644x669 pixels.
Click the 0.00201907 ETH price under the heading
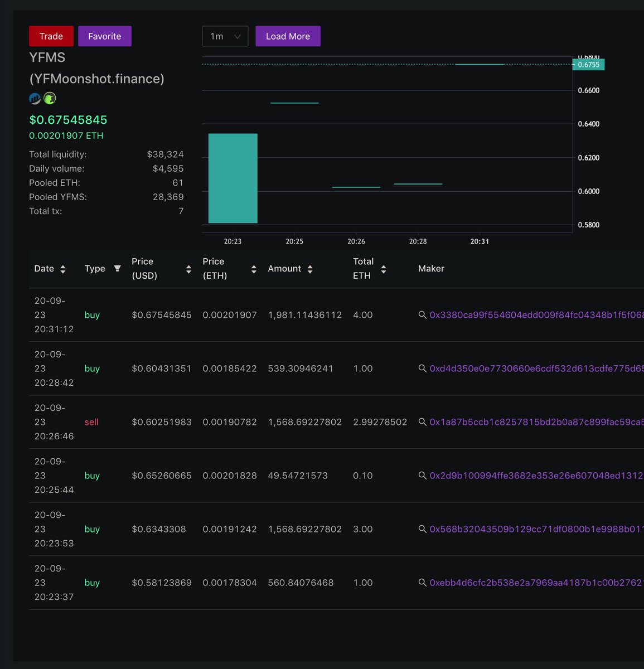[x=66, y=135]
